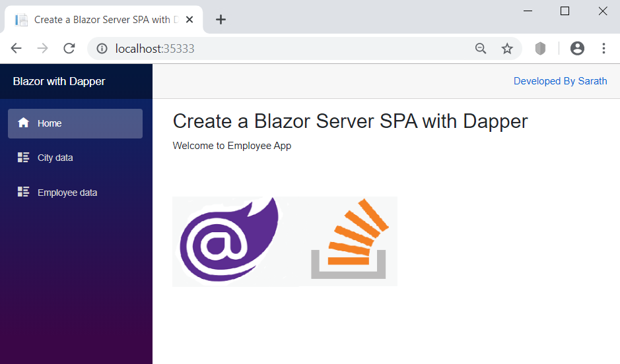Click the Welcome to Employee App text
620x364 pixels.
(232, 146)
